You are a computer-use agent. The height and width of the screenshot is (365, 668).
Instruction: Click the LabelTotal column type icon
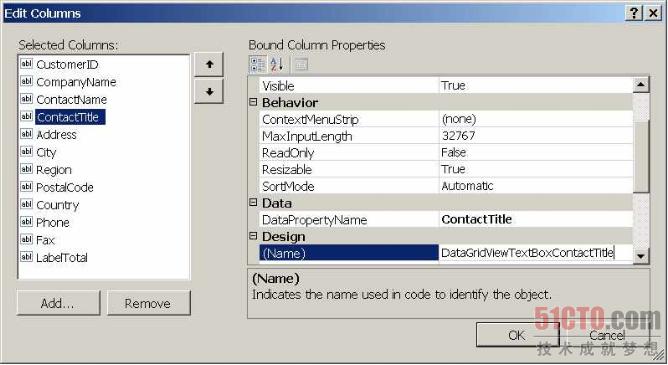coord(26,257)
